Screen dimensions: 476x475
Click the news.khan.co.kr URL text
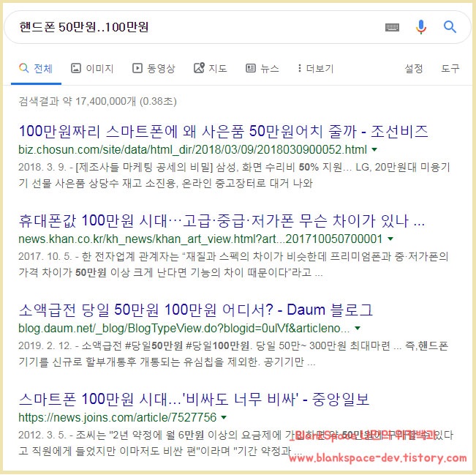tap(200, 239)
